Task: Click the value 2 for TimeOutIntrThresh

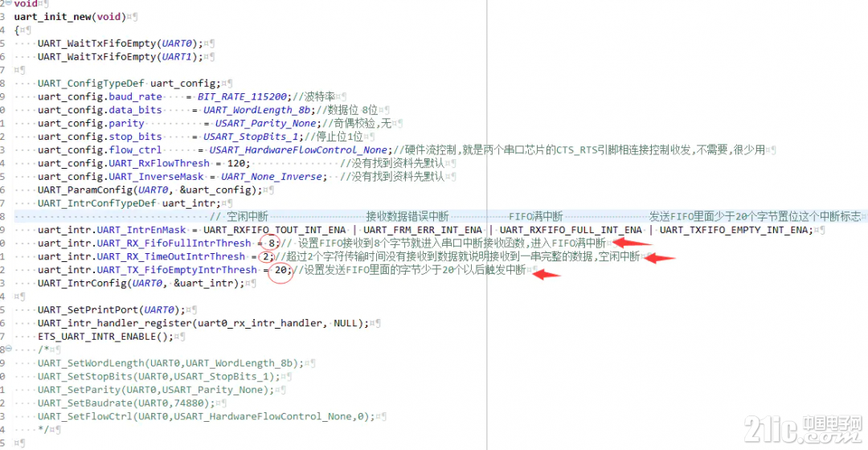Action: tap(266, 256)
